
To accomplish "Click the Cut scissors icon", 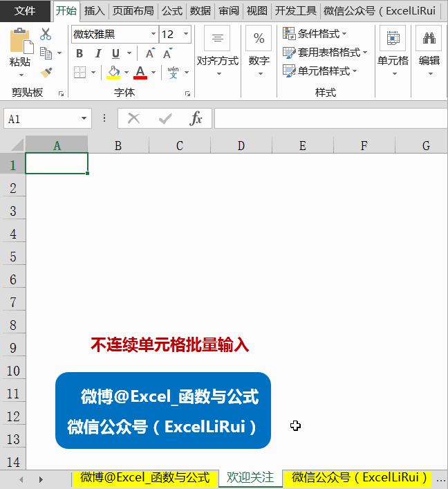I will click(x=46, y=34).
